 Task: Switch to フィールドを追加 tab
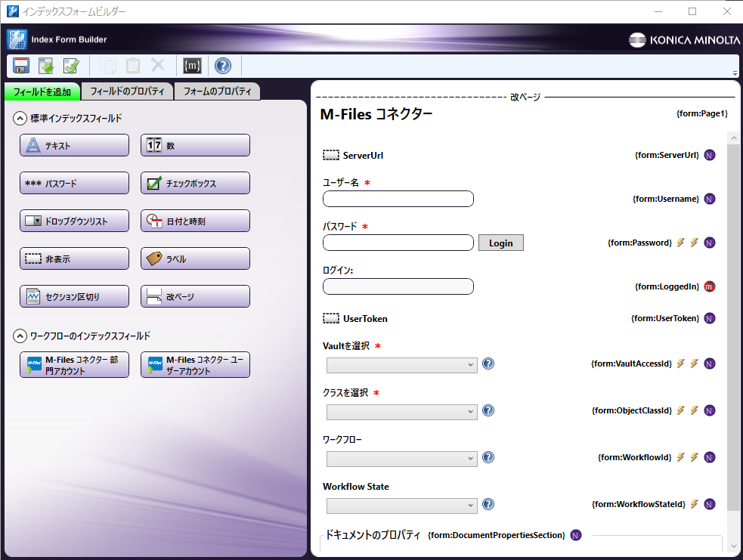point(42,91)
